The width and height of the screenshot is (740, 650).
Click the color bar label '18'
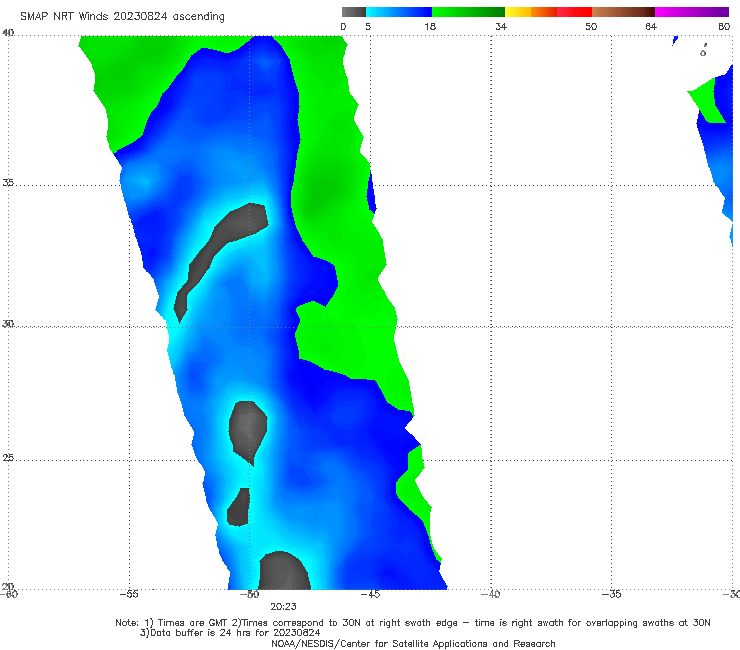point(430,26)
